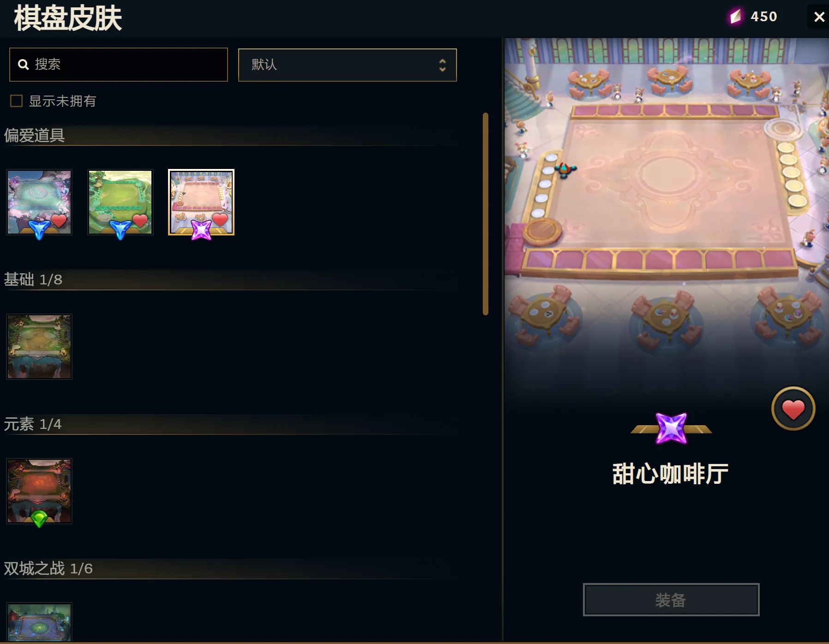
Task: Click the 装备 equip button
Action: pos(671,600)
